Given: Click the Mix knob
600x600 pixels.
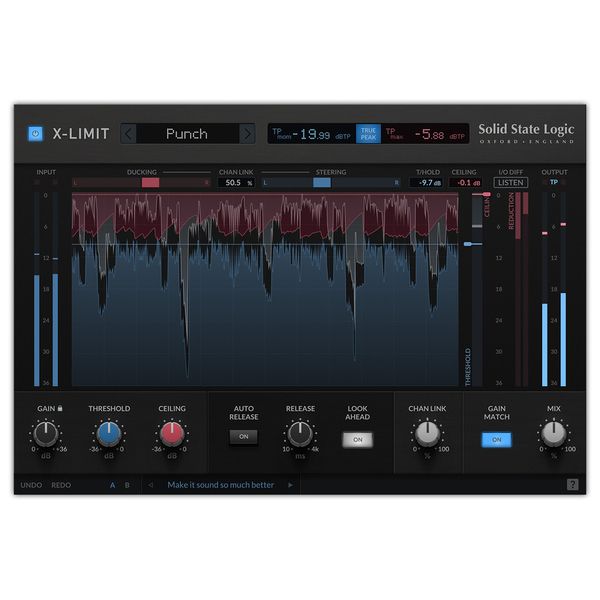Looking at the screenshot, I should [x=554, y=434].
